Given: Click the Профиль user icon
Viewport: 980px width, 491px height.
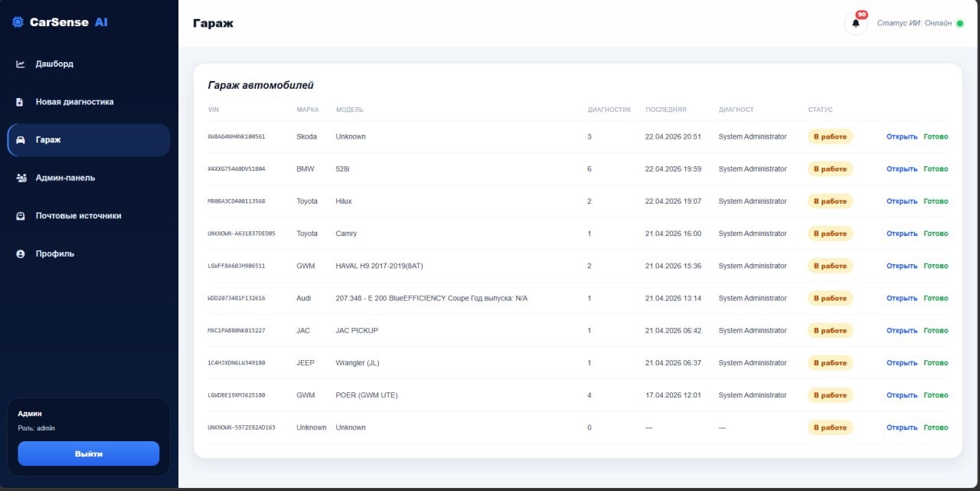Looking at the screenshot, I should 21,254.
